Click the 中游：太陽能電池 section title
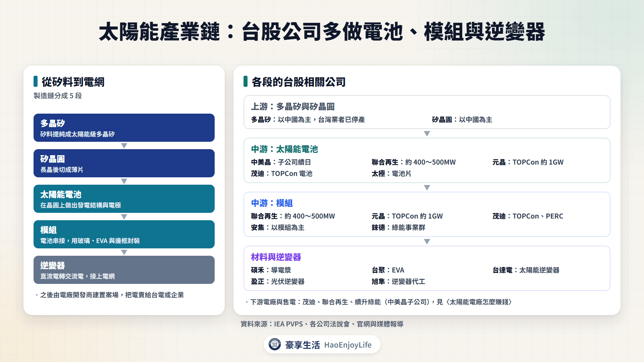Screen dimensions: 644x362 tap(284, 149)
